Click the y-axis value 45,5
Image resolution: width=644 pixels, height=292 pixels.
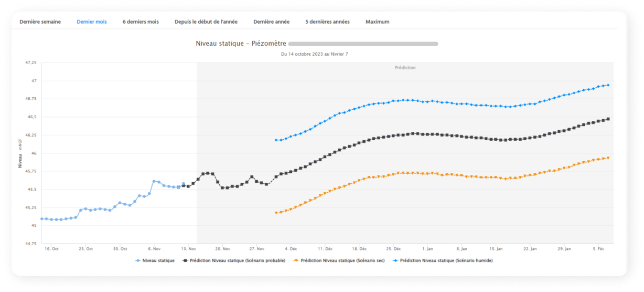32,190
